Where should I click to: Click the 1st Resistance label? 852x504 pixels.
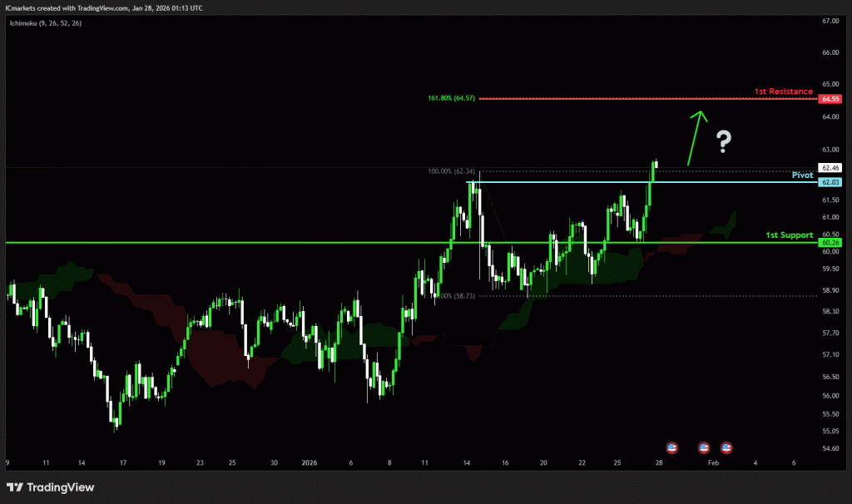click(x=783, y=91)
